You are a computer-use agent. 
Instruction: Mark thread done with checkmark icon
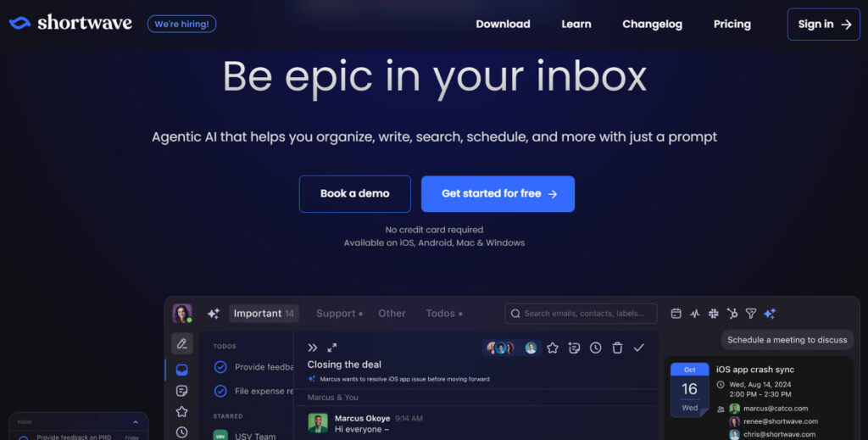pyautogui.click(x=639, y=348)
